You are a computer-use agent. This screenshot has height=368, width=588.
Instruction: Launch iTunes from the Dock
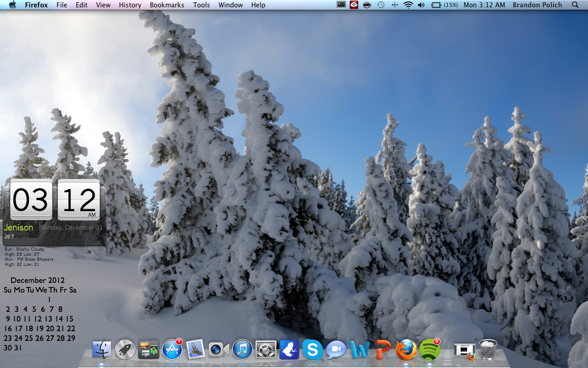click(243, 350)
